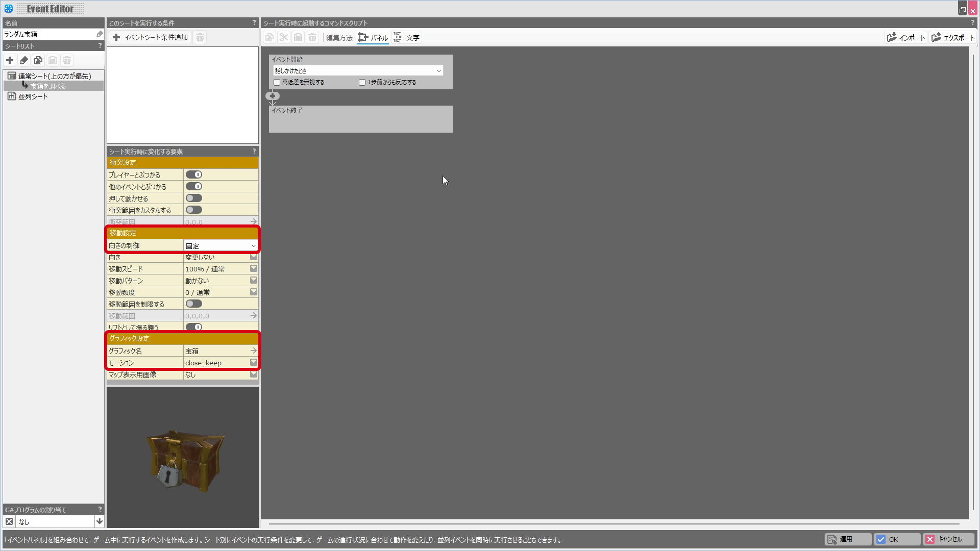
Task: Help icon of C#プログラムの割り当て panel
Action: (x=100, y=509)
